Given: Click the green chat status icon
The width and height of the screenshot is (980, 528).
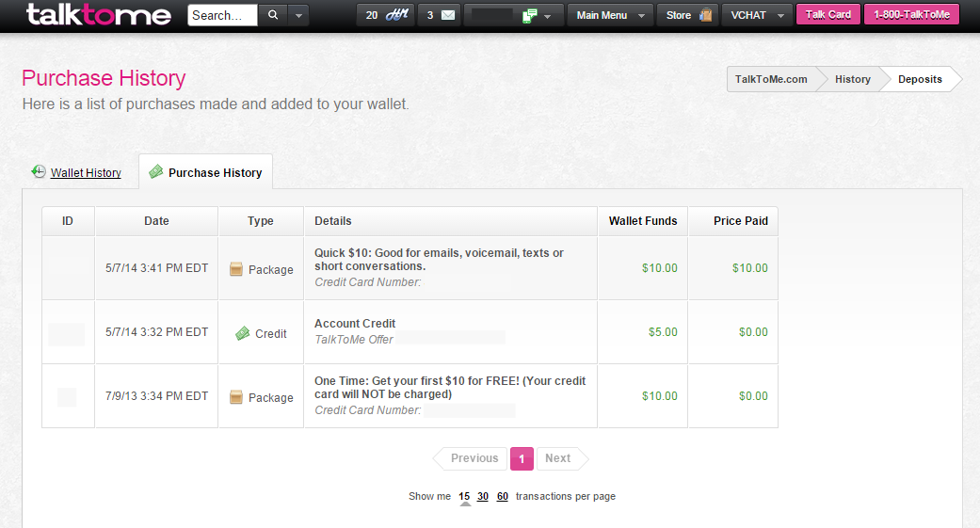Looking at the screenshot, I should [529, 16].
